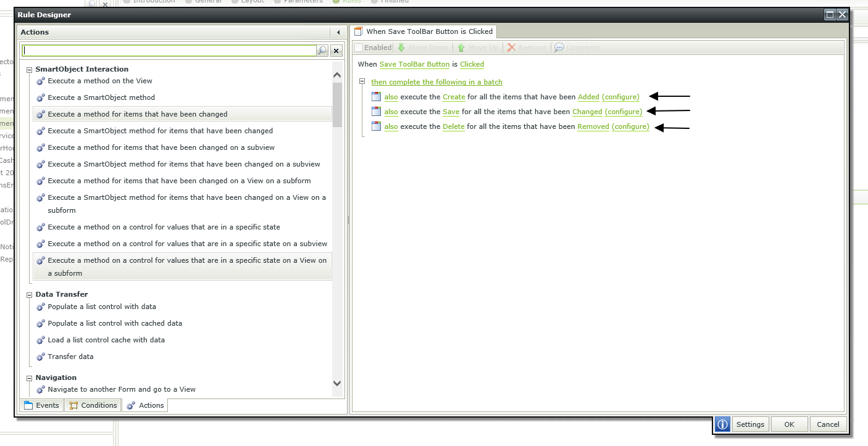Click the icon beside 'Navigate to another Form'

coord(41,389)
